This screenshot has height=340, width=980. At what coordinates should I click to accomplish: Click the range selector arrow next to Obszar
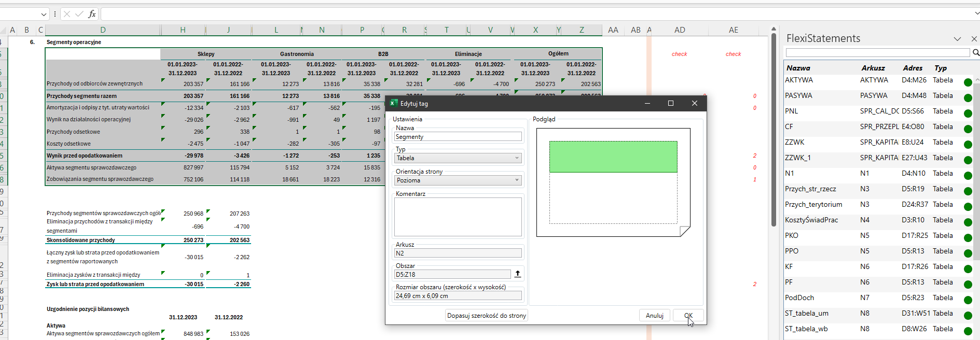pos(517,274)
